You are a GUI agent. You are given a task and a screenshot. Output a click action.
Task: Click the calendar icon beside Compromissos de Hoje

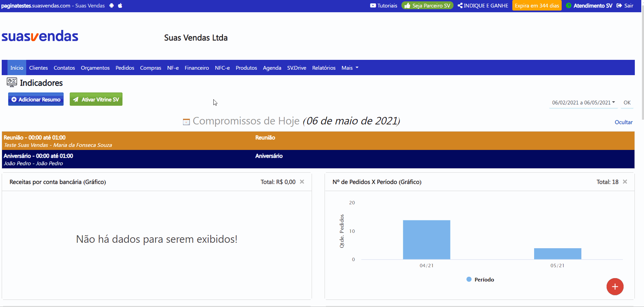186,122
